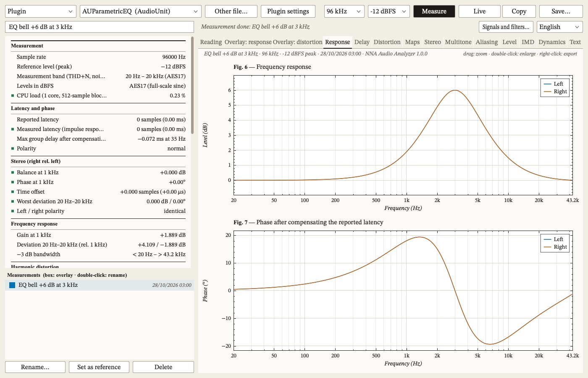Click the 'Fig. 7 — Phase after compensating' title
588x378 pixels.
click(x=308, y=222)
